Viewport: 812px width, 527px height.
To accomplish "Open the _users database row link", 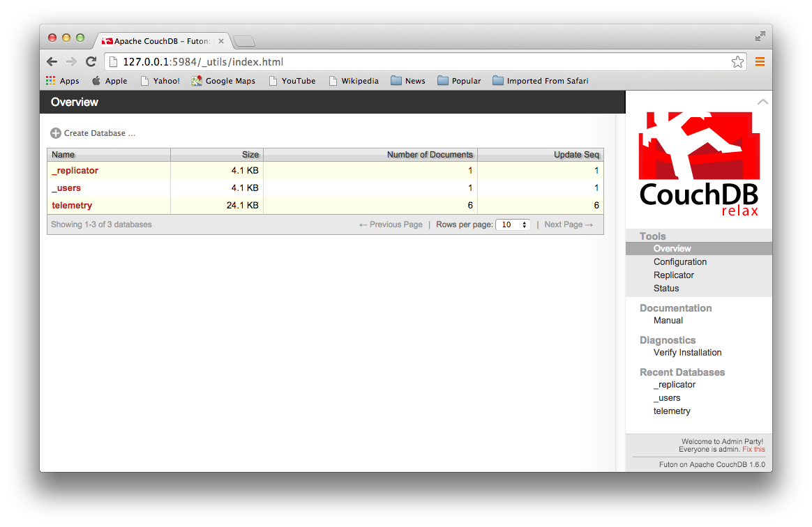I will click(x=66, y=188).
